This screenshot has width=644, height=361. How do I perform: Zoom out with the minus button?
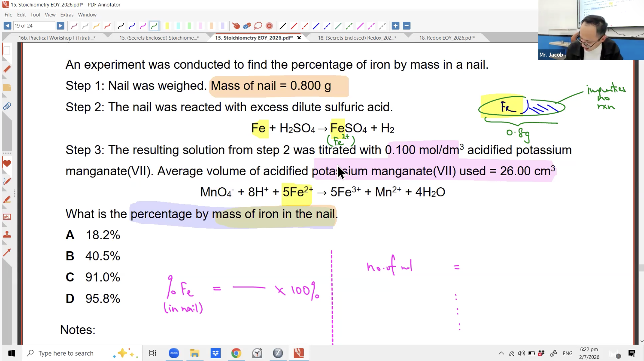pos(407,26)
